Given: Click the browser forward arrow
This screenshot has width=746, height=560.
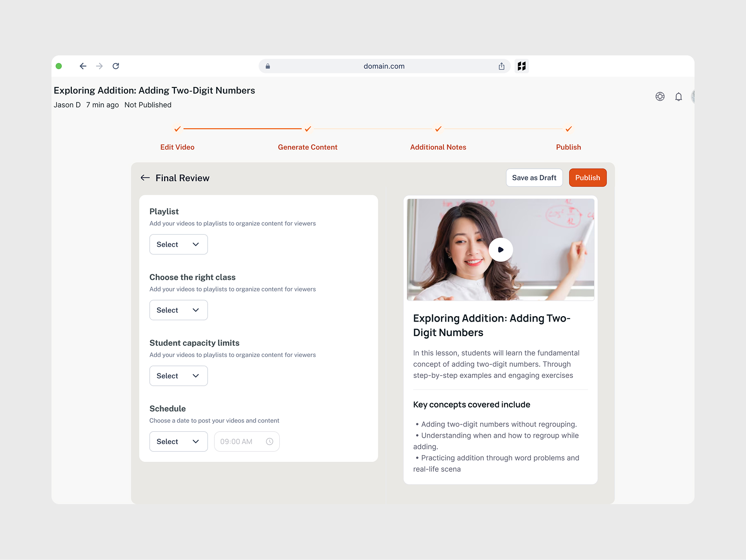Looking at the screenshot, I should (x=100, y=66).
